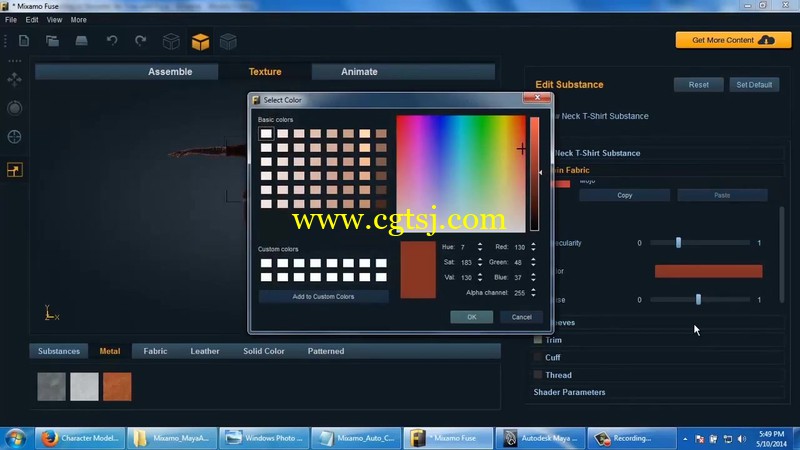The width and height of the screenshot is (800, 450).
Task: Open the File menu
Action: pos(11,20)
